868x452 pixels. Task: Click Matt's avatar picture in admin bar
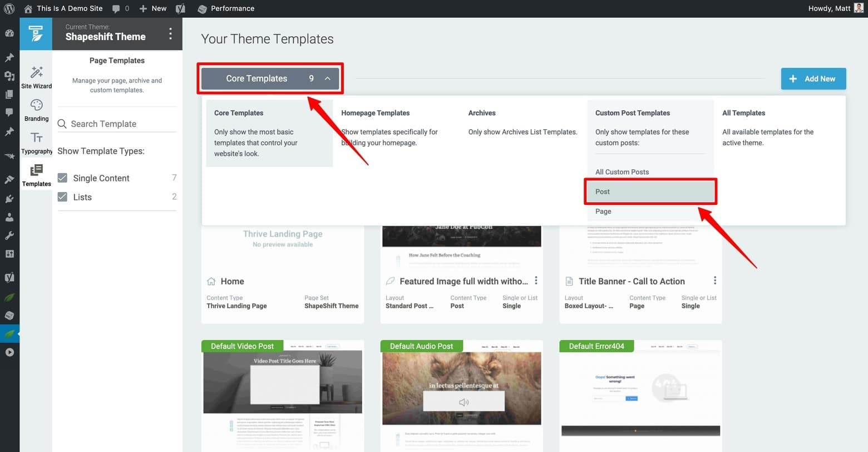[x=859, y=8]
